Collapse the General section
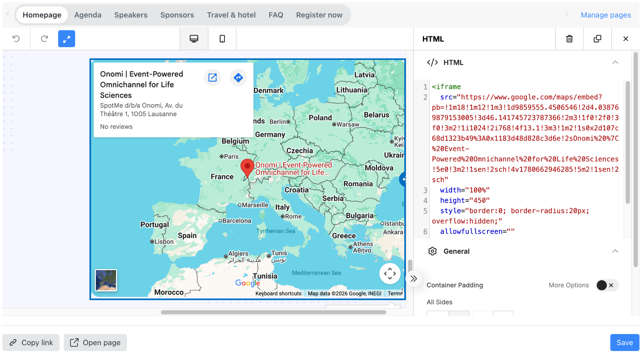 (615, 251)
